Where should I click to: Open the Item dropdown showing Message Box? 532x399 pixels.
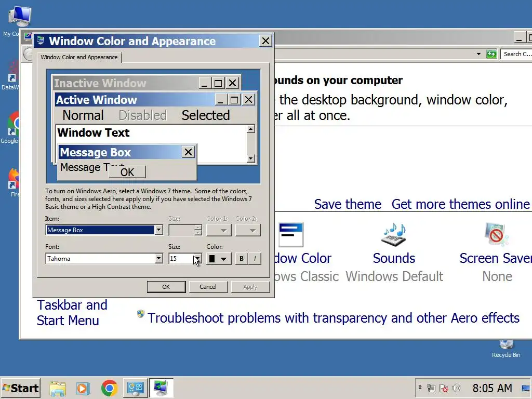point(158,230)
